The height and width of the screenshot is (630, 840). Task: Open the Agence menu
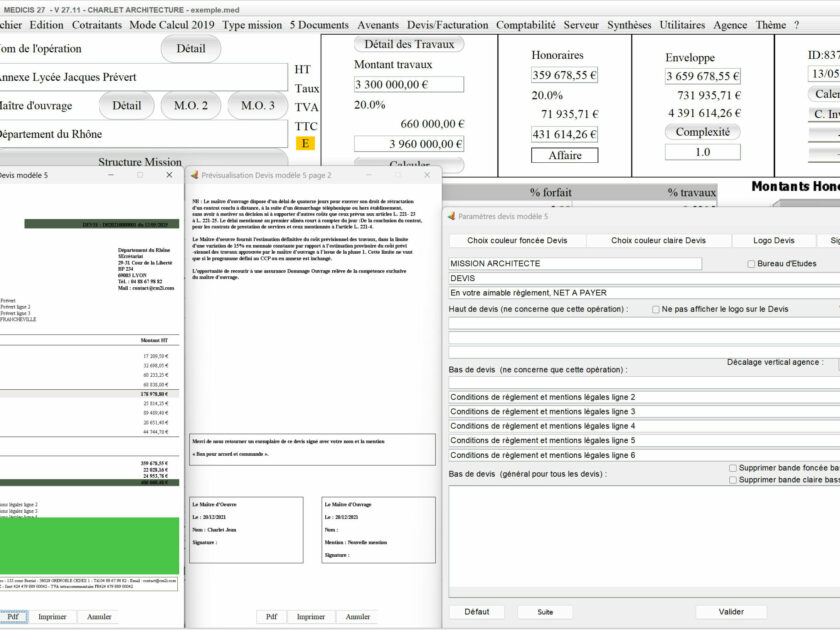click(730, 25)
